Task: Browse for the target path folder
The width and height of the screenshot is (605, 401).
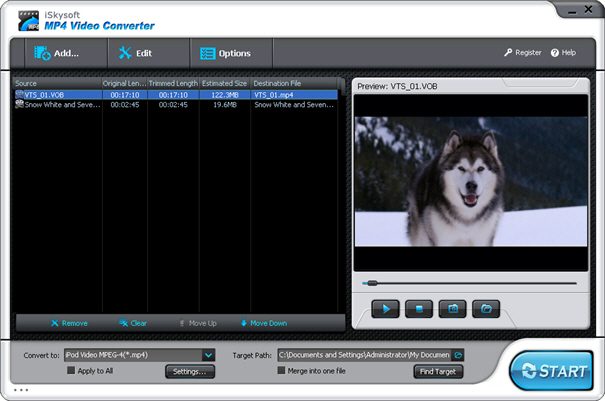Action: pos(458,355)
